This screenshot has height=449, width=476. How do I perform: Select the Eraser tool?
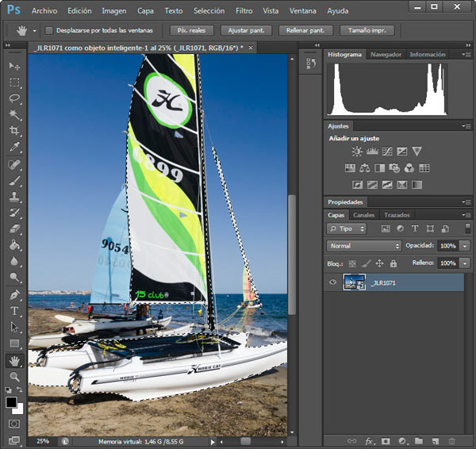[14, 228]
